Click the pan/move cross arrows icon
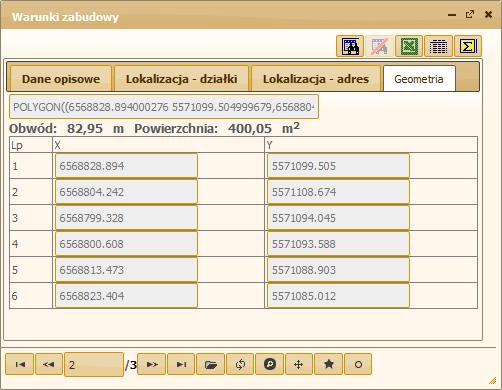 coord(299,364)
